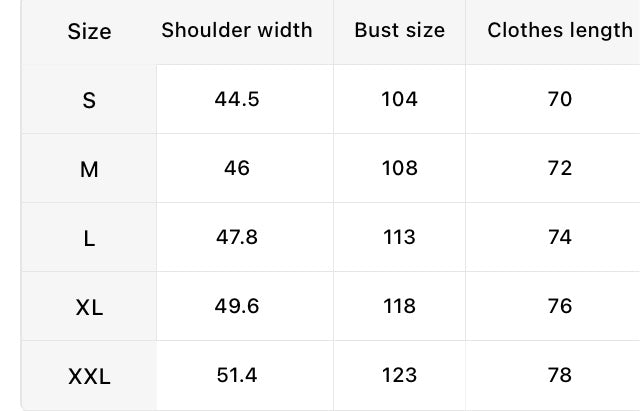Click the 74 clothes length cell
Screen dimensions: 640x411
pos(560,237)
